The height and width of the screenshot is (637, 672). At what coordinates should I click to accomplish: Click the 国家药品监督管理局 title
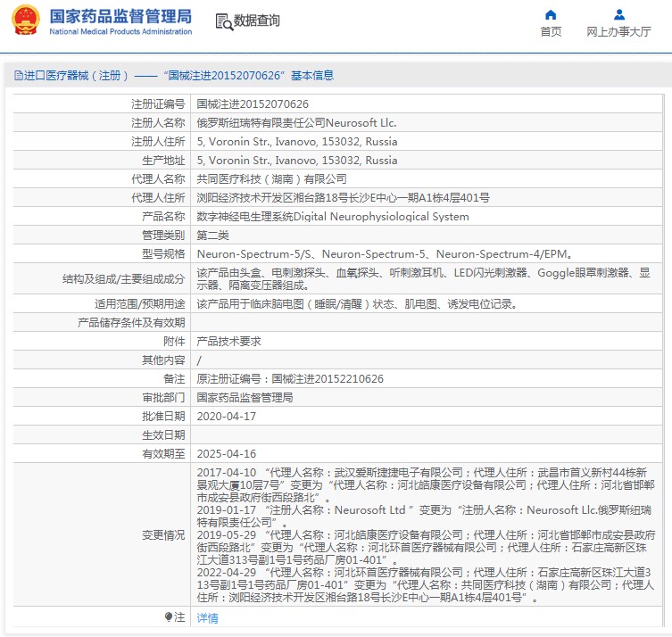[120, 16]
